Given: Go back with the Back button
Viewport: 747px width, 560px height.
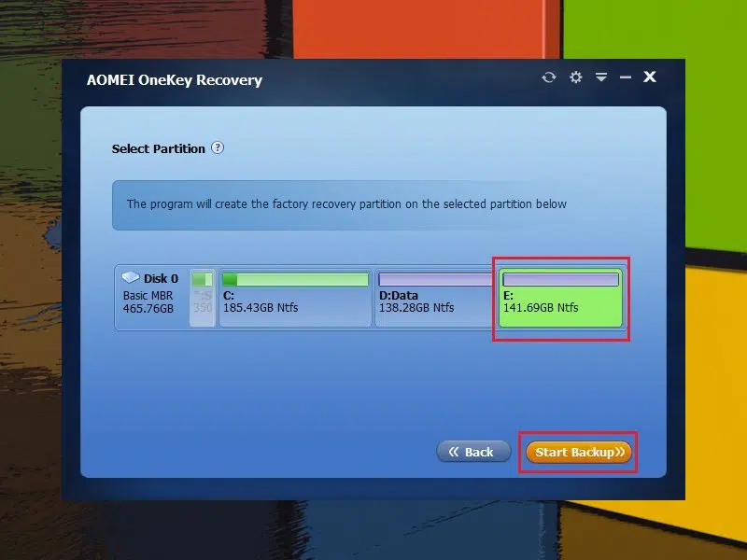Looking at the screenshot, I should (473, 452).
